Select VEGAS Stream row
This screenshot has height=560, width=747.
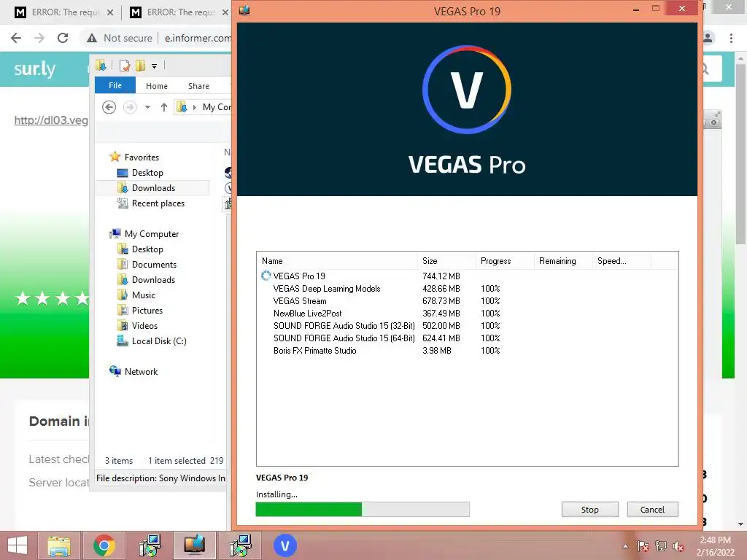[x=467, y=301]
